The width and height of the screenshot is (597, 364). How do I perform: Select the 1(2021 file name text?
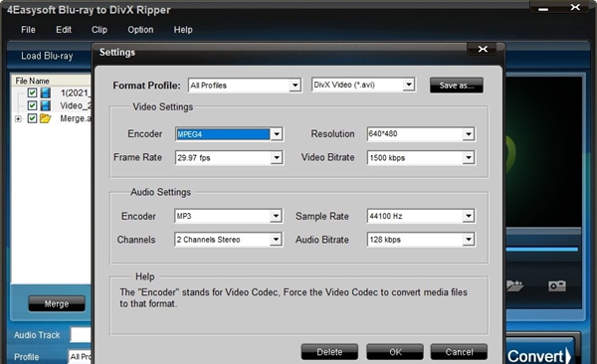(76, 92)
